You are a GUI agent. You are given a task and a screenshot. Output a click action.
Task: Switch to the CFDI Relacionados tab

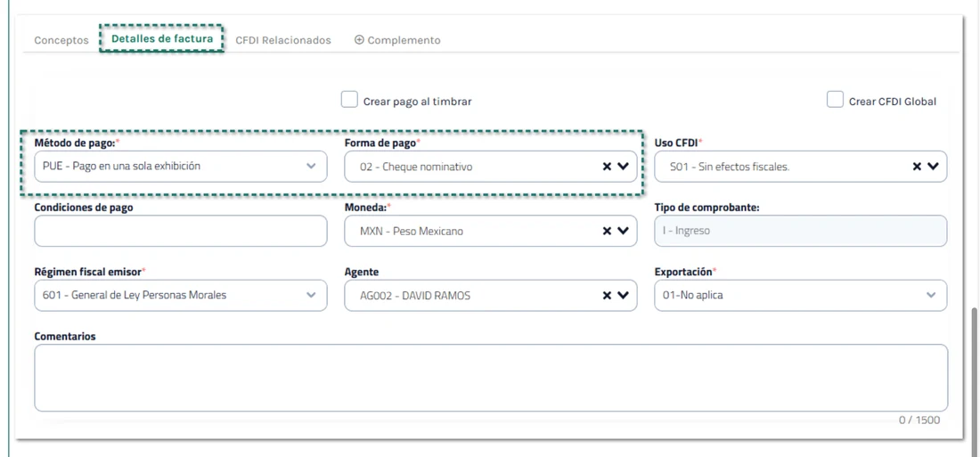283,40
